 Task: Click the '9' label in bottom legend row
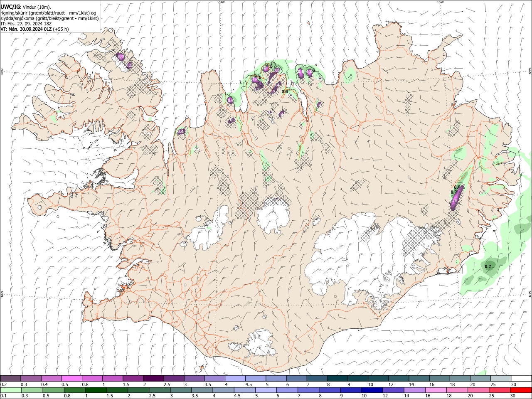click(x=342, y=396)
